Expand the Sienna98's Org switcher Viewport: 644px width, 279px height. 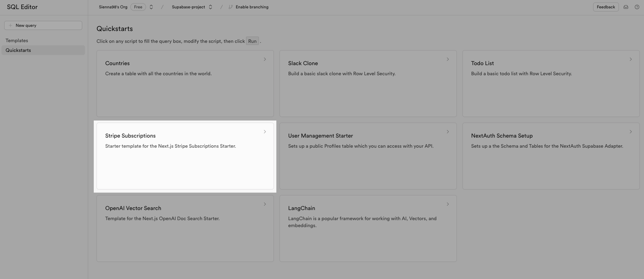(151, 7)
